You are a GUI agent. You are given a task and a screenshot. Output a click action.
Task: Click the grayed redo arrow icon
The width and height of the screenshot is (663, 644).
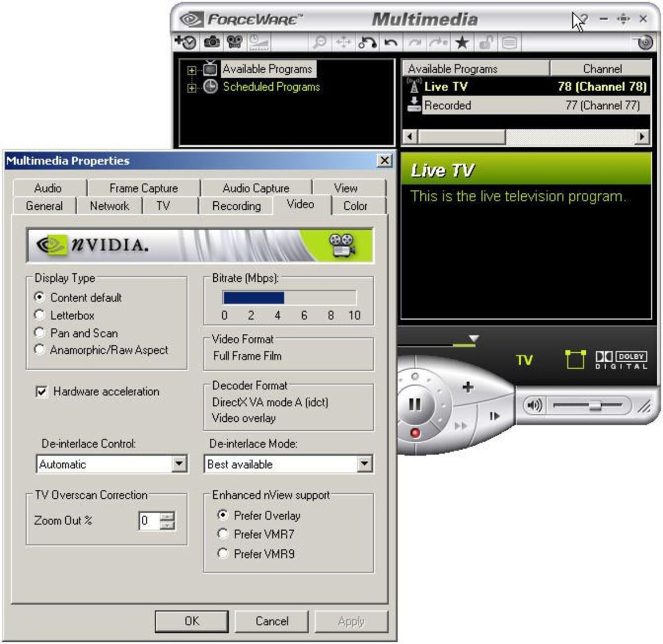[x=415, y=43]
